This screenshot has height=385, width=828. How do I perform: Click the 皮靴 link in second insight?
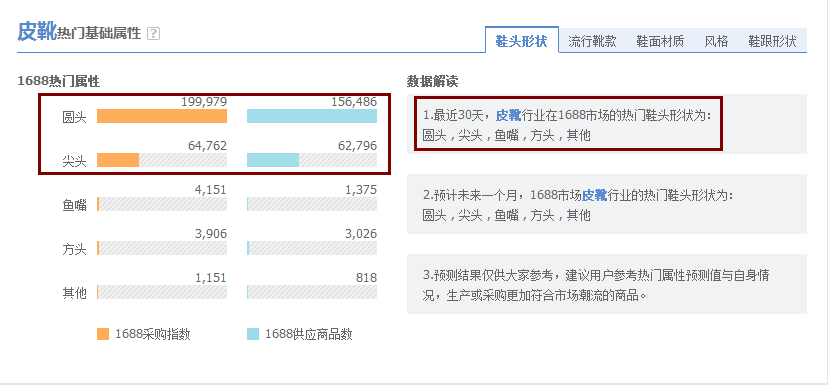click(594, 195)
